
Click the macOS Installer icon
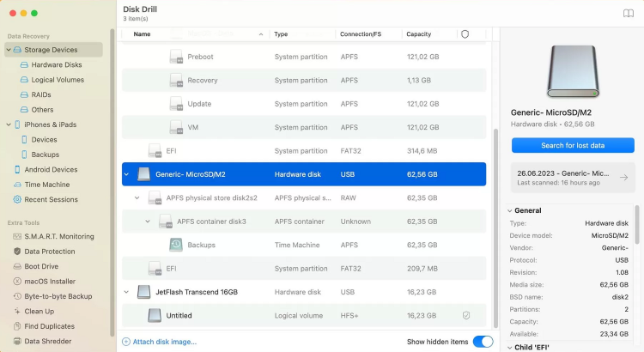click(17, 282)
